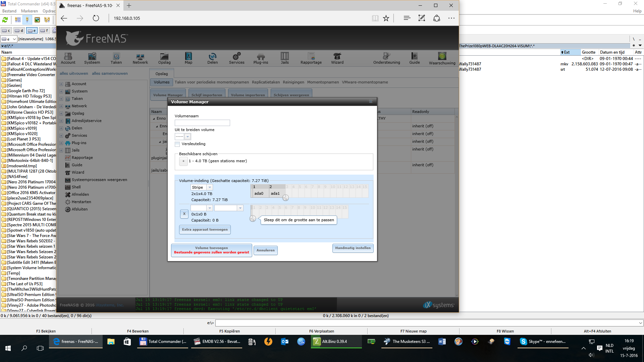Open the Replicatietaken tab
The width and height of the screenshot is (644, 362).
[266, 82]
